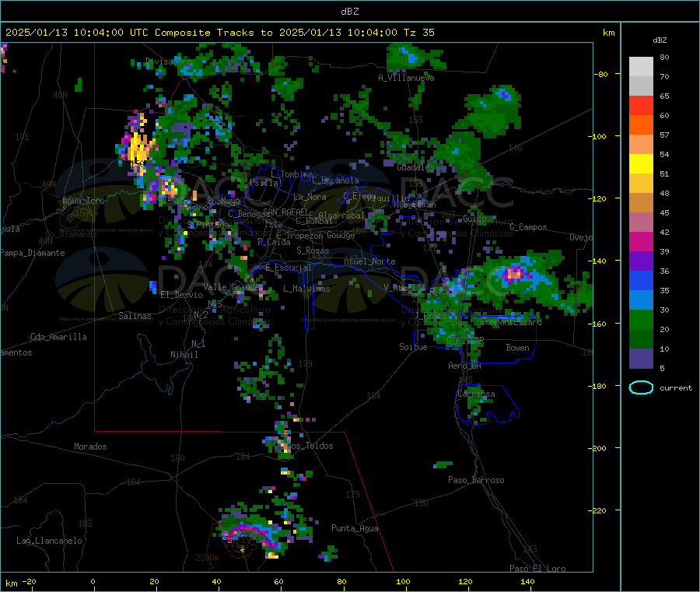Click the dBZ title at top
Screen dimensions: 700x592
(349, 12)
